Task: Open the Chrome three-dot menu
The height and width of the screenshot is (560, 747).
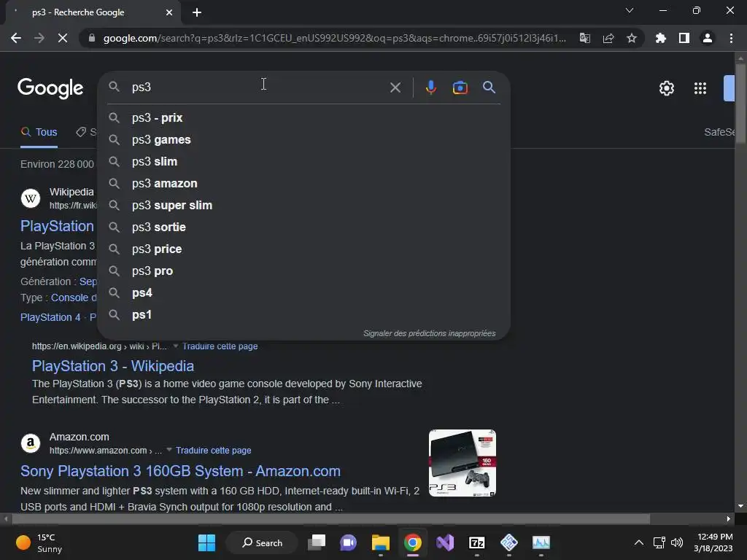Action: point(731,38)
